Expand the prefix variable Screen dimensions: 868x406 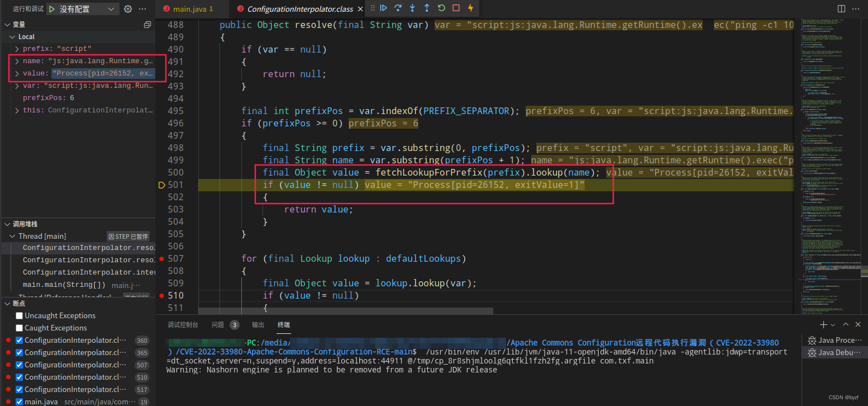click(17, 49)
